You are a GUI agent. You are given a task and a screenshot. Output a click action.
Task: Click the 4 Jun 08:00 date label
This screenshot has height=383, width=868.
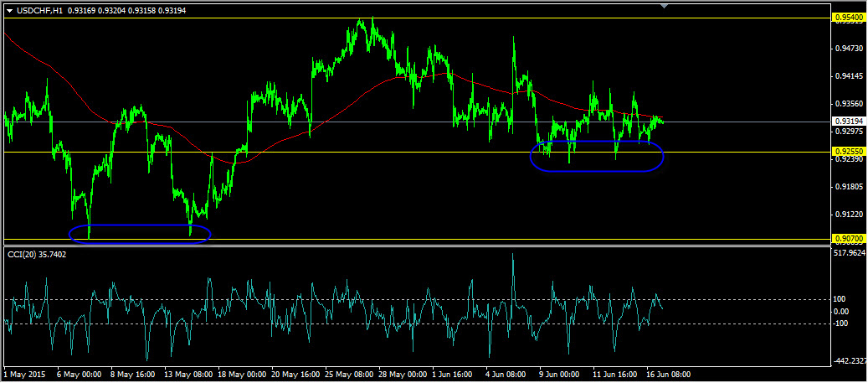[x=506, y=374]
